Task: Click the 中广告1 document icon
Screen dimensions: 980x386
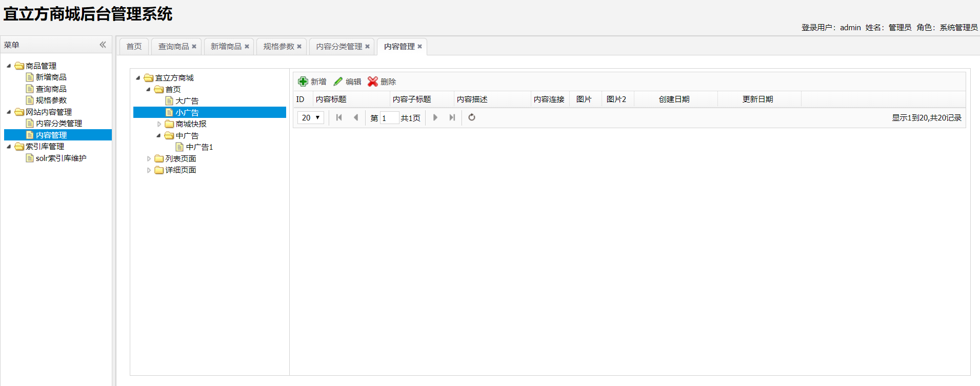Action: pos(179,147)
